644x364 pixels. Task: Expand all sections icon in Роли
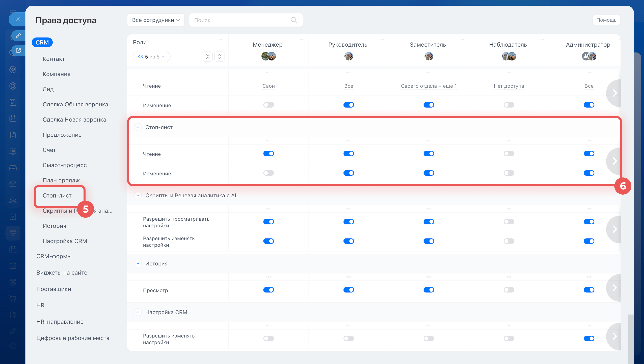(219, 57)
